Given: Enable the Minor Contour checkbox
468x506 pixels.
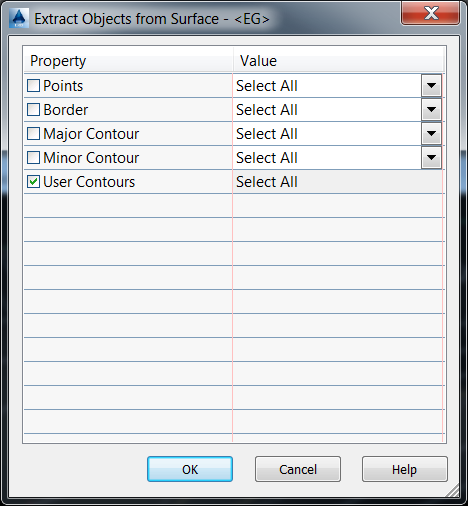Looking at the screenshot, I should pyautogui.click(x=33, y=158).
